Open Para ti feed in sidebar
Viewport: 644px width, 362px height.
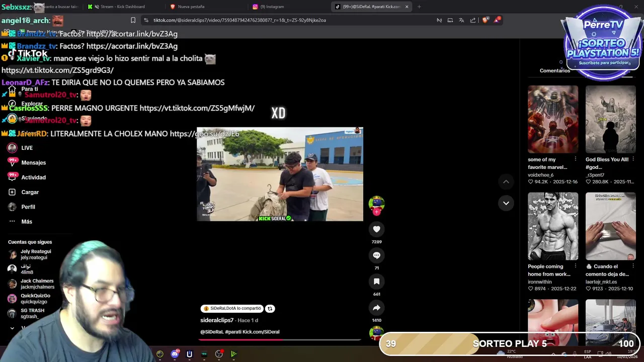click(23, 89)
